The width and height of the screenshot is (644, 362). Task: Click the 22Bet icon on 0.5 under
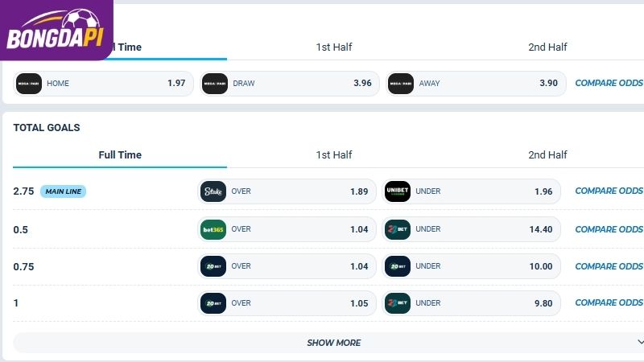tap(398, 229)
